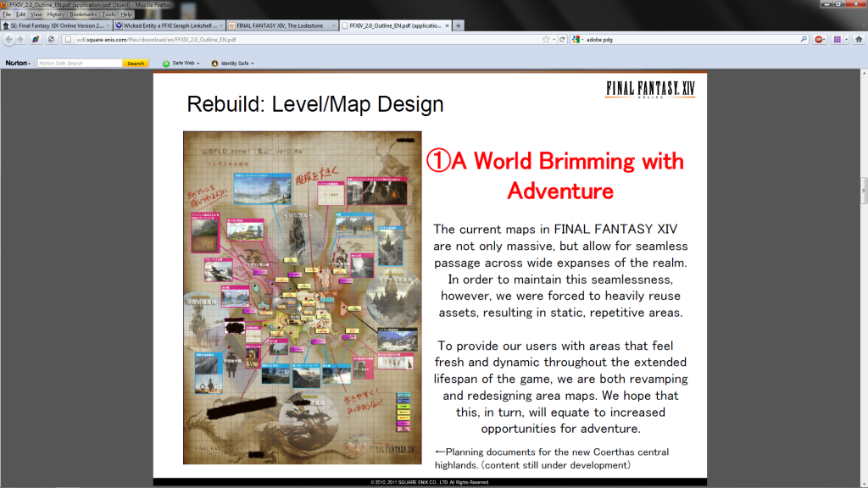Open a new tab with plus button

tap(459, 25)
